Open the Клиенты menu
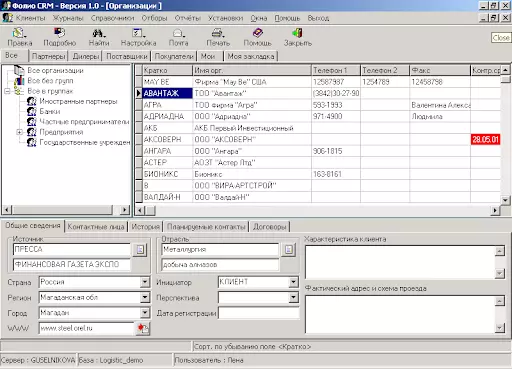 tap(30, 18)
